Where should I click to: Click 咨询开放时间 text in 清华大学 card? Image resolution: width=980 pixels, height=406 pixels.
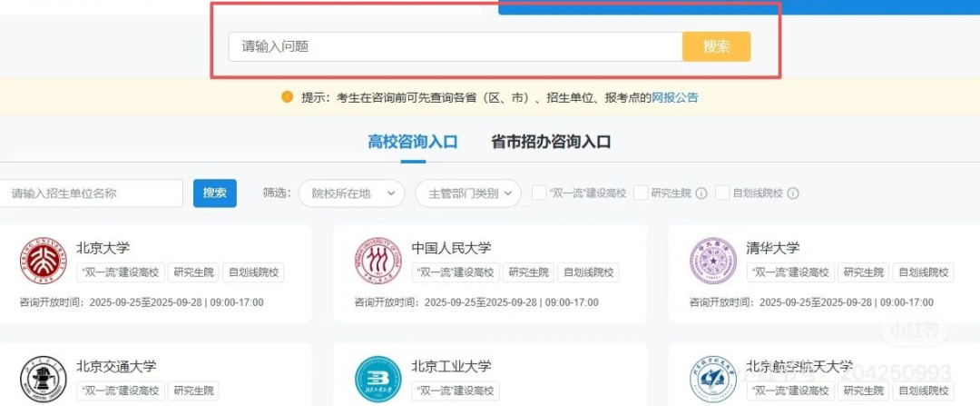point(812,302)
